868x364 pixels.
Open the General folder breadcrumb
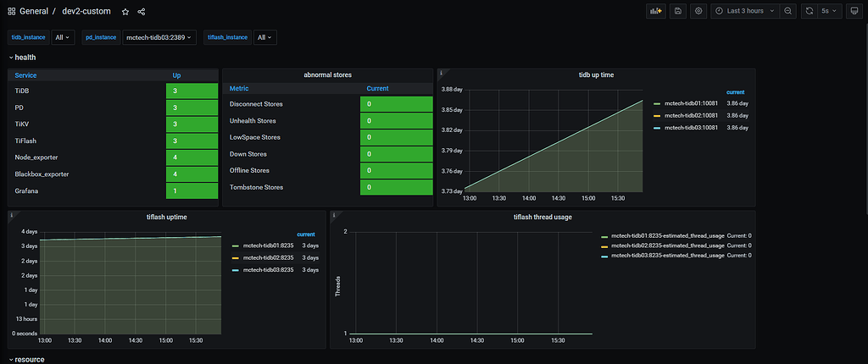tap(34, 12)
